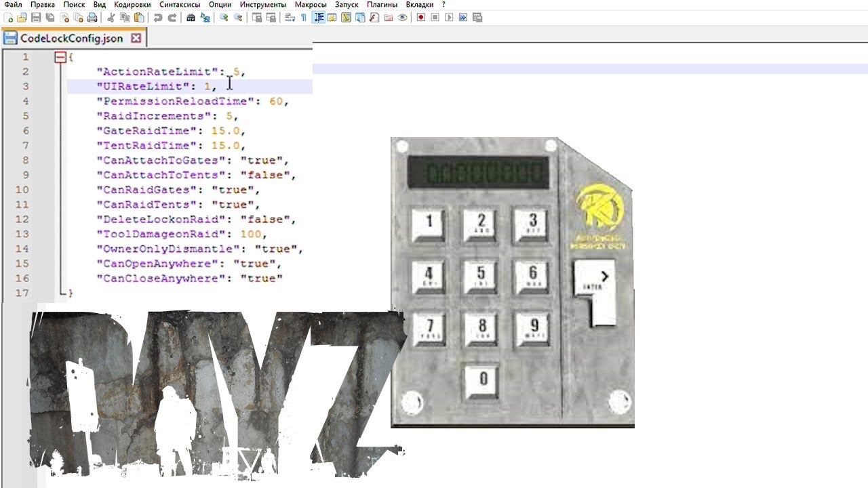
Task: Click the Replace toolbar icon
Action: click(x=205, y=18)
